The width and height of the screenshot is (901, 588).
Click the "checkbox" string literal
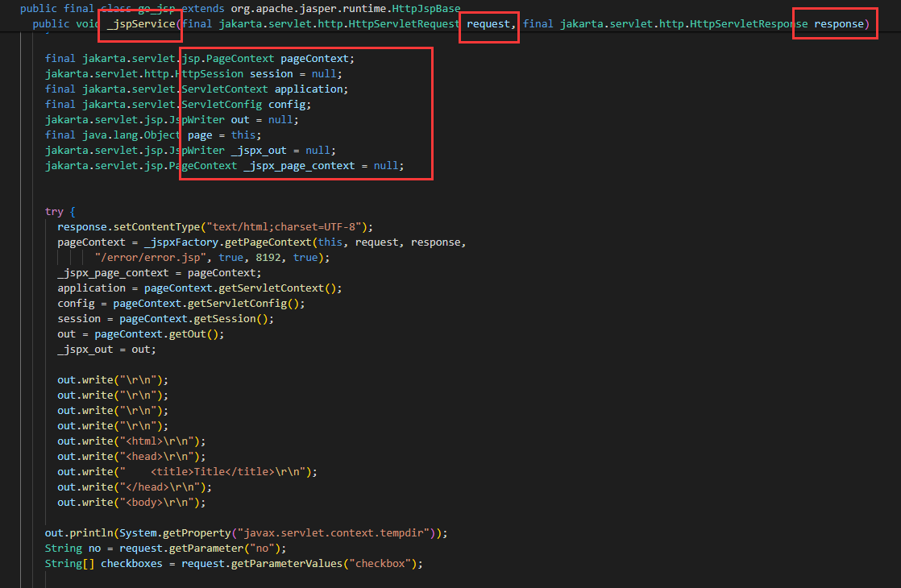pos(380,564)
